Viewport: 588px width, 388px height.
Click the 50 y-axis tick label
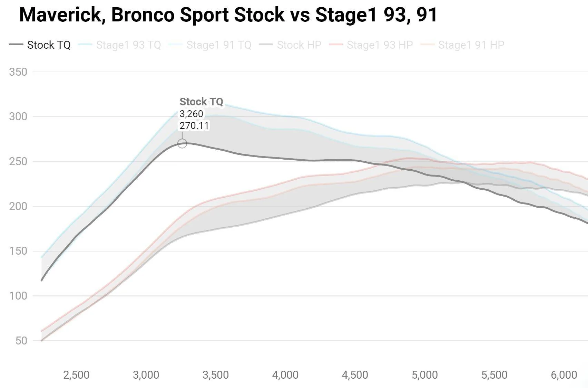21,341
